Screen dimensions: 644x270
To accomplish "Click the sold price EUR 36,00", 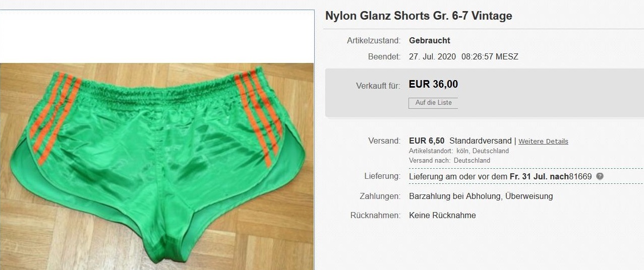I will coord(433,84).
